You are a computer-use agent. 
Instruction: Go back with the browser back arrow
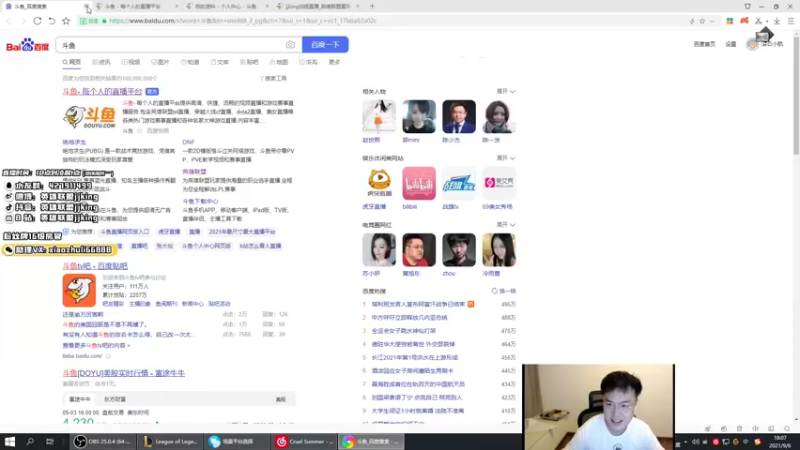pos(9,21)
